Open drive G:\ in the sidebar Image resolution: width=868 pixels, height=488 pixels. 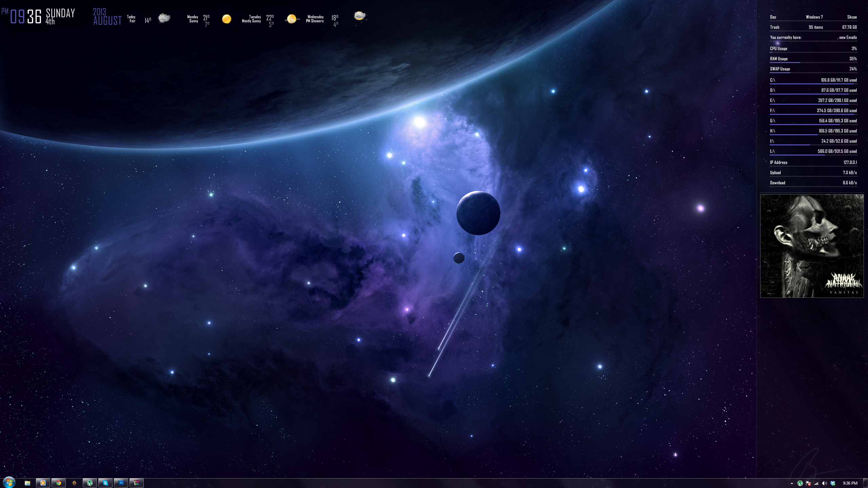[772, 121]
